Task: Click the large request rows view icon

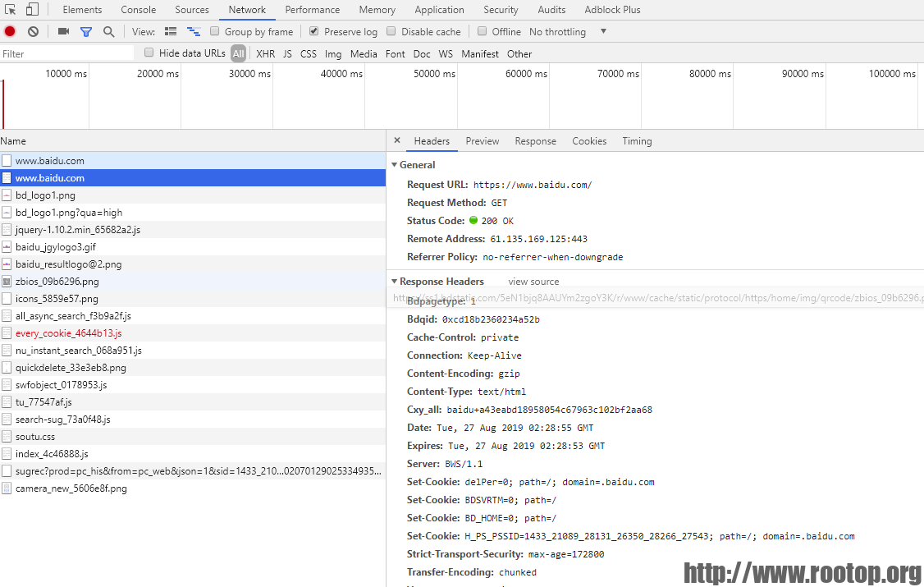Action: [x=170, y=30]
